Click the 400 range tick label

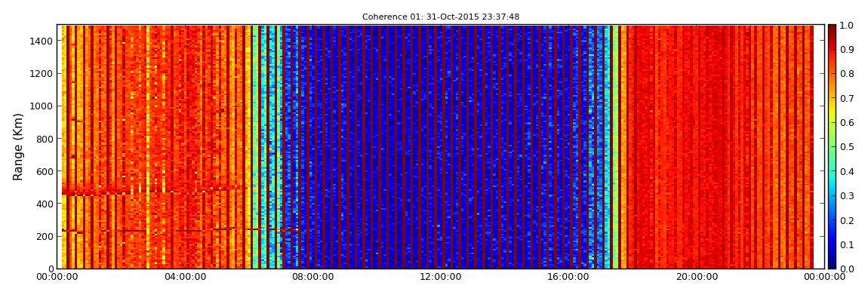[x=45, y=204]
